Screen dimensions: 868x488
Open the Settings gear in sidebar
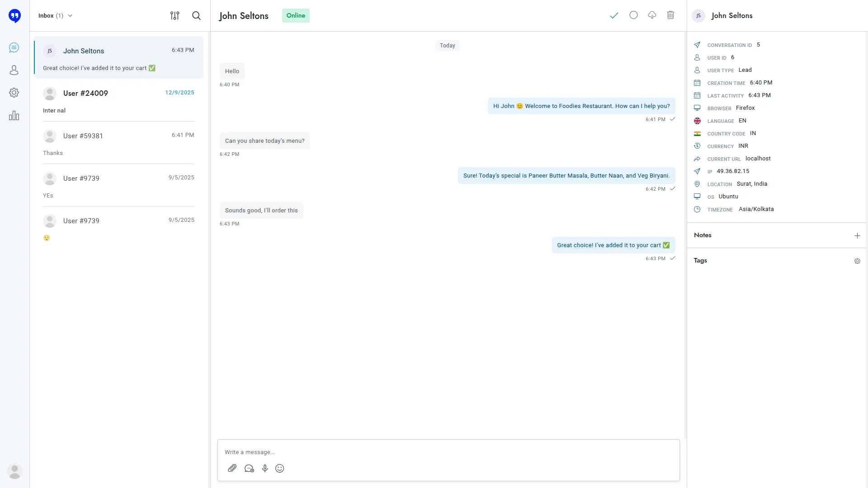coord(14,93)
